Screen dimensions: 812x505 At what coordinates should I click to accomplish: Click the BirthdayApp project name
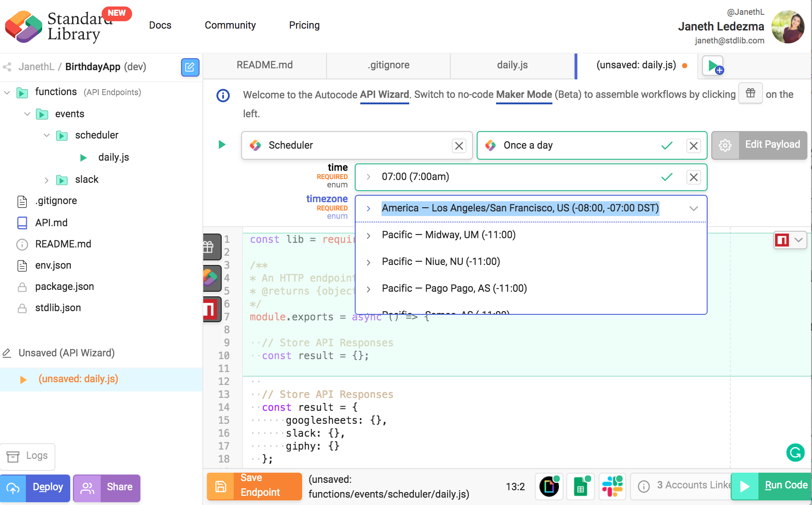pyautogui.click(x=93, y=67)
